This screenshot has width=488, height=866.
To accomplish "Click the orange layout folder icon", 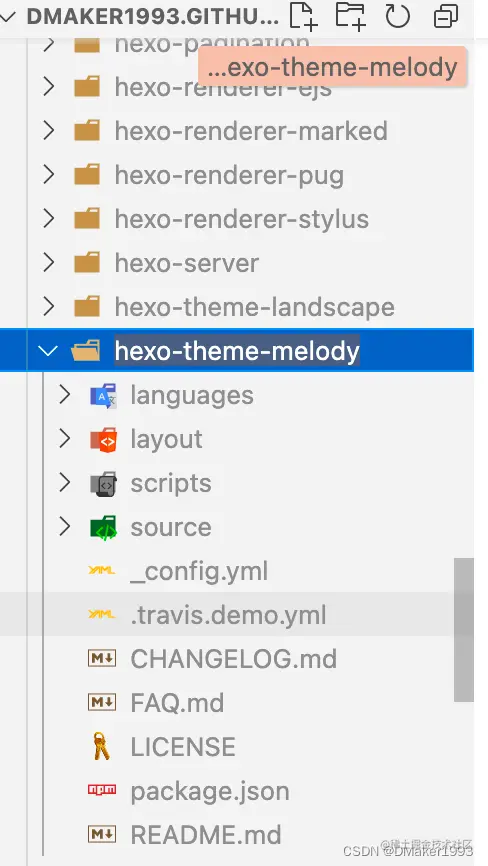I will (x=103, y=439).
